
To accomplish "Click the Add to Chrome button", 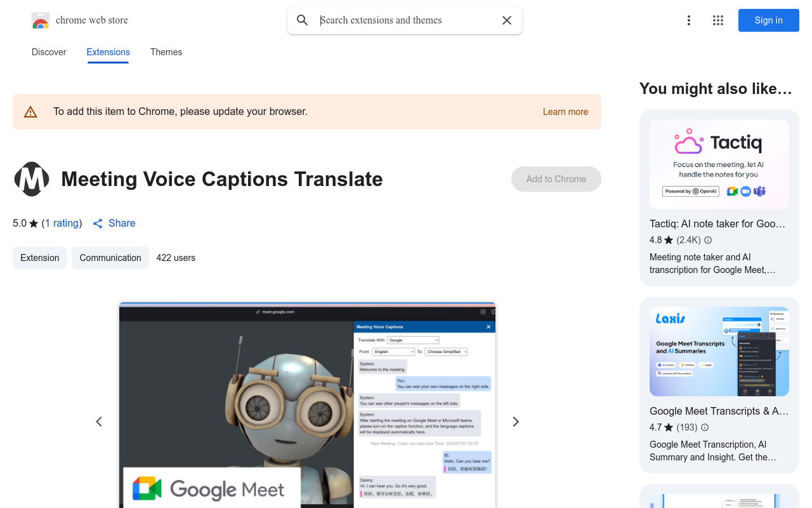I will [x=556, y=179].
